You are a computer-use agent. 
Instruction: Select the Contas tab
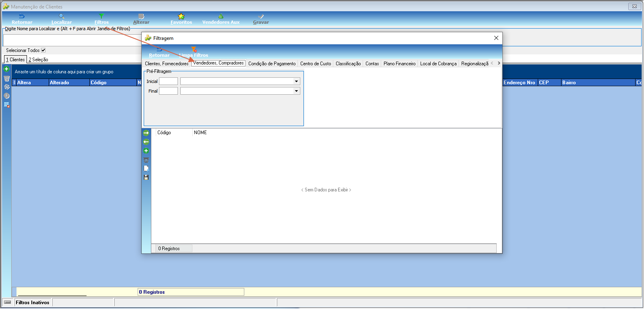pyautogui.click(x=372, y=64)
